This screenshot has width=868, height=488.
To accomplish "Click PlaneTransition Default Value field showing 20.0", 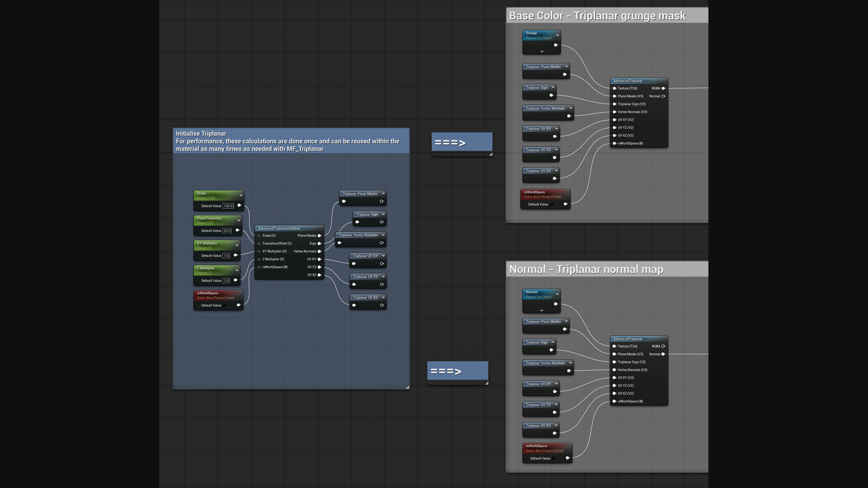I will tap(227, 230).
